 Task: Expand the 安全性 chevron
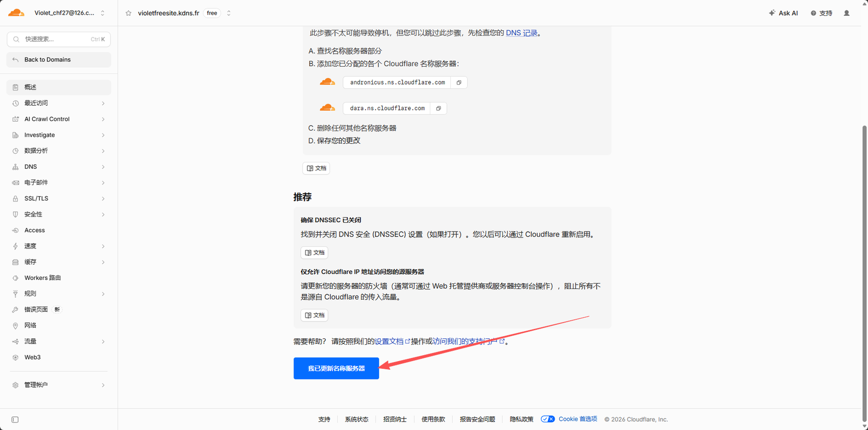[x=103, y=215]
